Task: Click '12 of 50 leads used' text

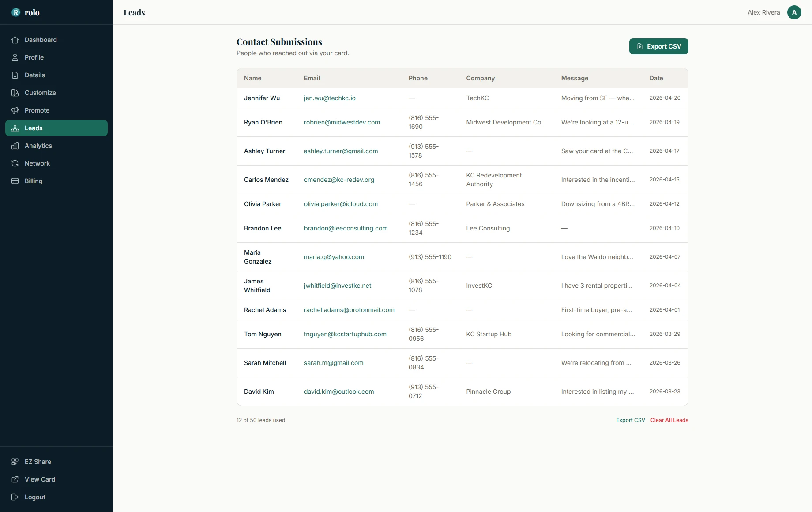Action: pyautogui.click(x=261, y=420)
